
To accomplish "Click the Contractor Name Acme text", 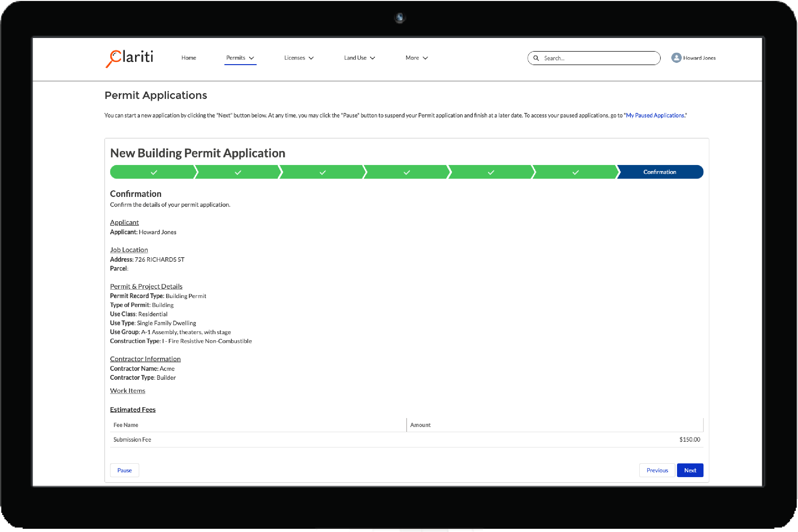I will pos(142,369).
